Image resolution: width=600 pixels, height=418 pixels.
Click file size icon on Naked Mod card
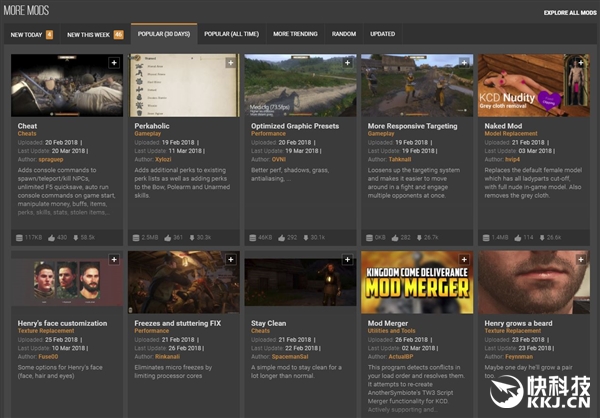(x=485, y=237)
